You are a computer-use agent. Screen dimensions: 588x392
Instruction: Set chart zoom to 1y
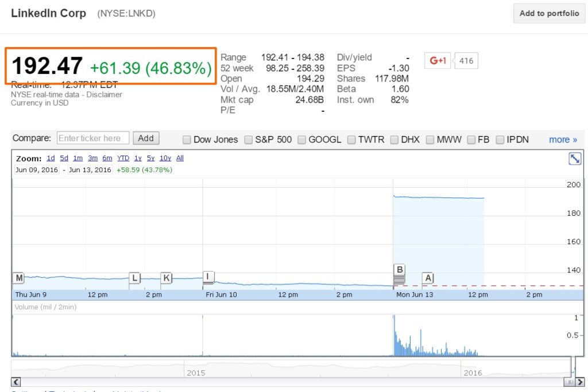click(x=138, y=158)
